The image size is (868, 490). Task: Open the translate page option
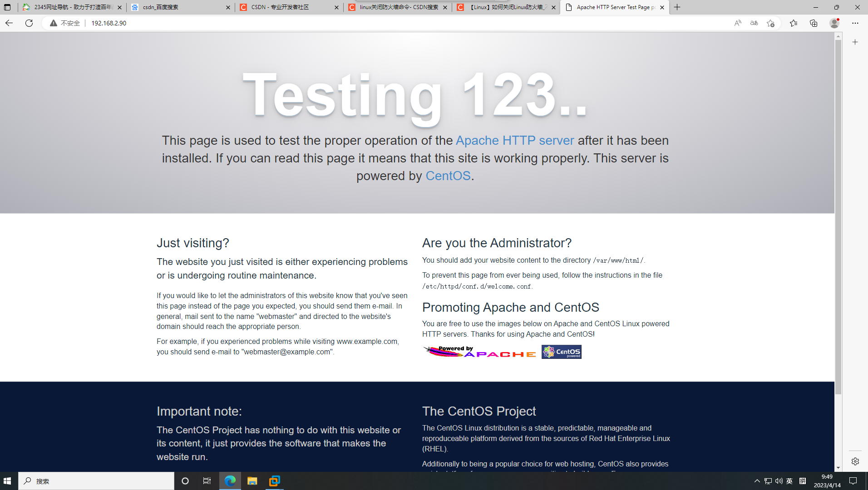[754, 23]
